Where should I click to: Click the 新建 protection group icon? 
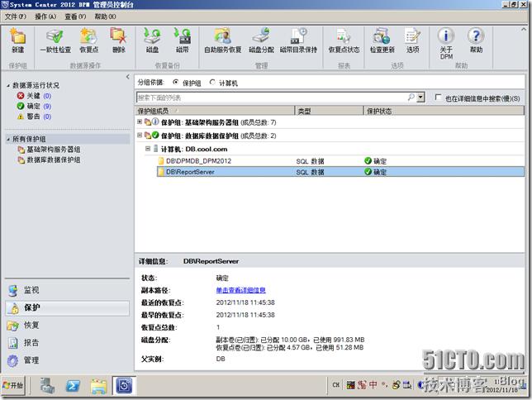coord(17,40)
